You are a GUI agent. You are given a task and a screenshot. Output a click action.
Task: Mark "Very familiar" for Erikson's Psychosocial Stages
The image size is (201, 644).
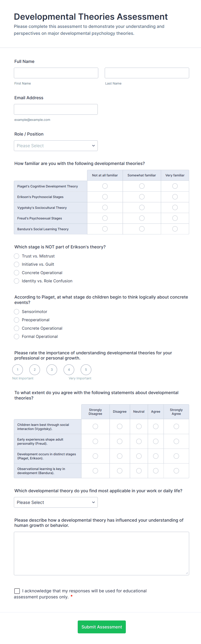click(x=174, y=197)
